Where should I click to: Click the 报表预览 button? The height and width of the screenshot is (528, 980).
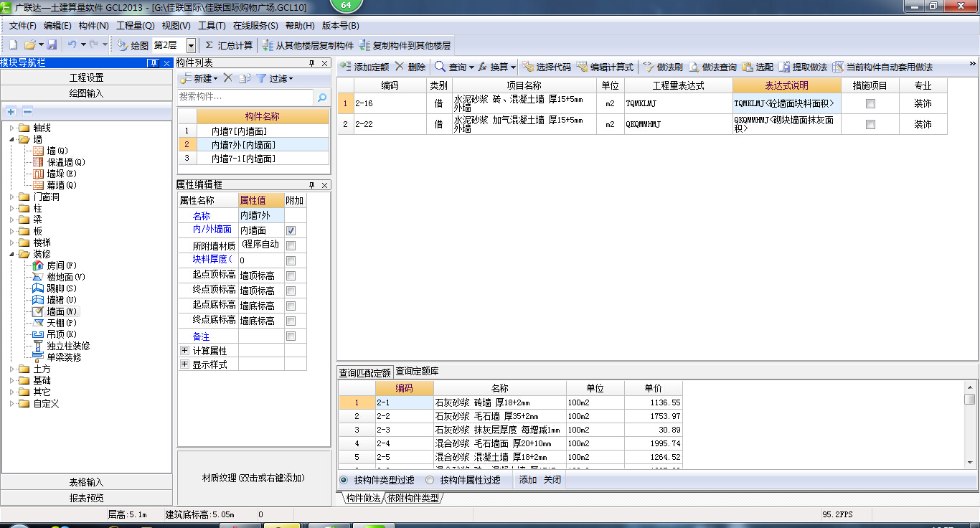(x=86, y=498)
